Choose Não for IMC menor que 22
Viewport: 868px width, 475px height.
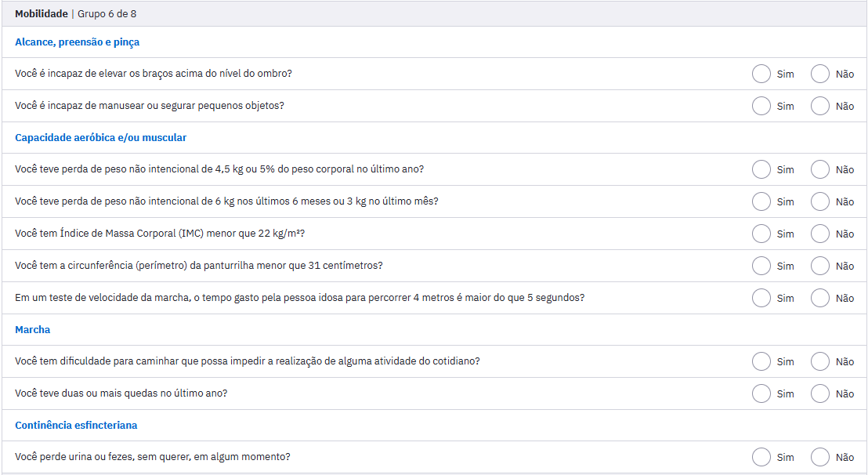820,234
